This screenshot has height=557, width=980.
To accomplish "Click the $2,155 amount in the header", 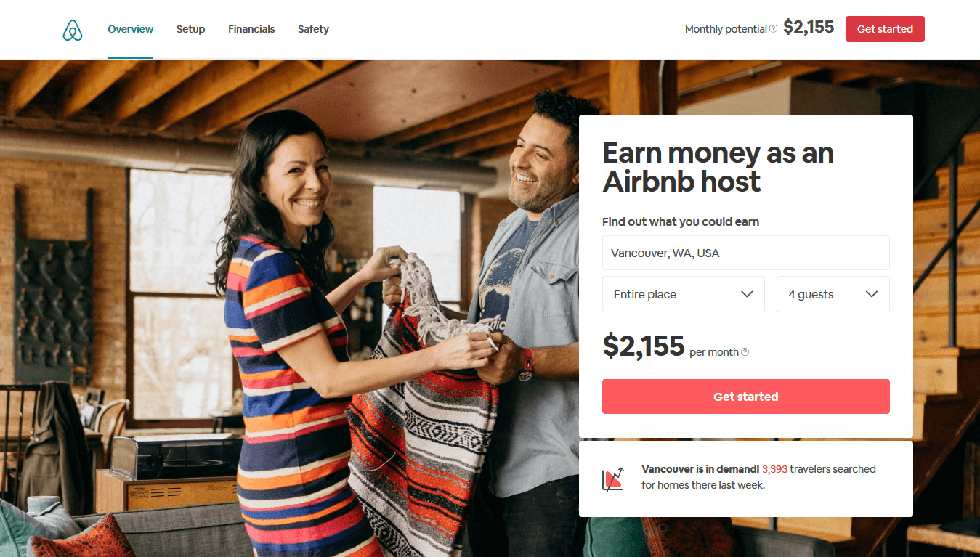I will (x=809, y=28).
